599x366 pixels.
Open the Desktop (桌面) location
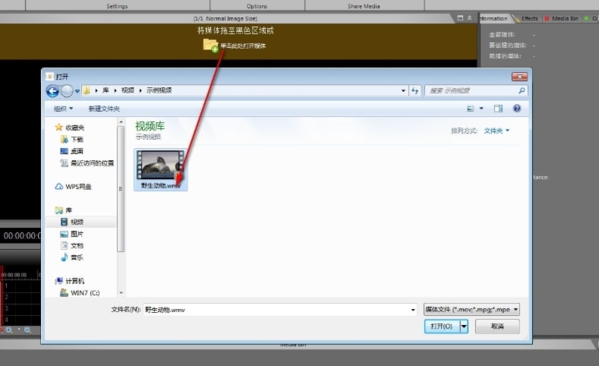click(x=72, y=151)
